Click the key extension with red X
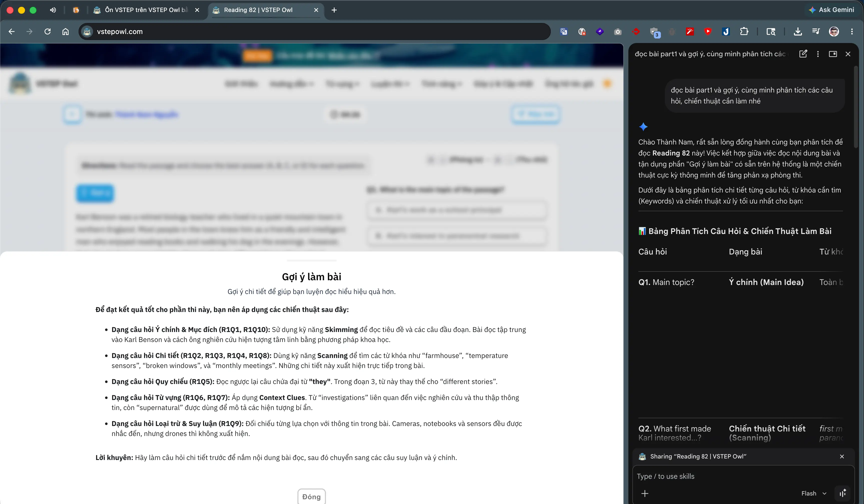864x504 pixels. [x=582, y=31]
